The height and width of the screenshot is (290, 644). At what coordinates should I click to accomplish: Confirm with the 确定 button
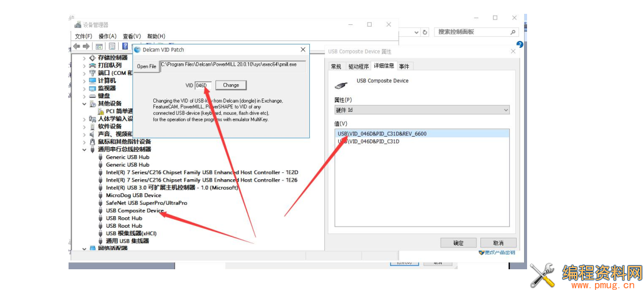459,243
